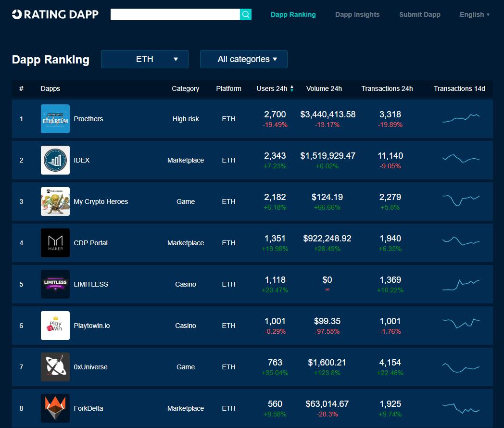Screen dimensions: 504x428
Task: Select IDEX transactions value 11,140
Action: [390, 156]
